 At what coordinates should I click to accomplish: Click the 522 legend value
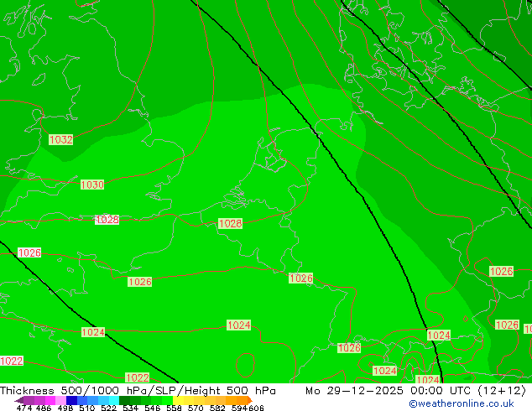click(108, 408)
